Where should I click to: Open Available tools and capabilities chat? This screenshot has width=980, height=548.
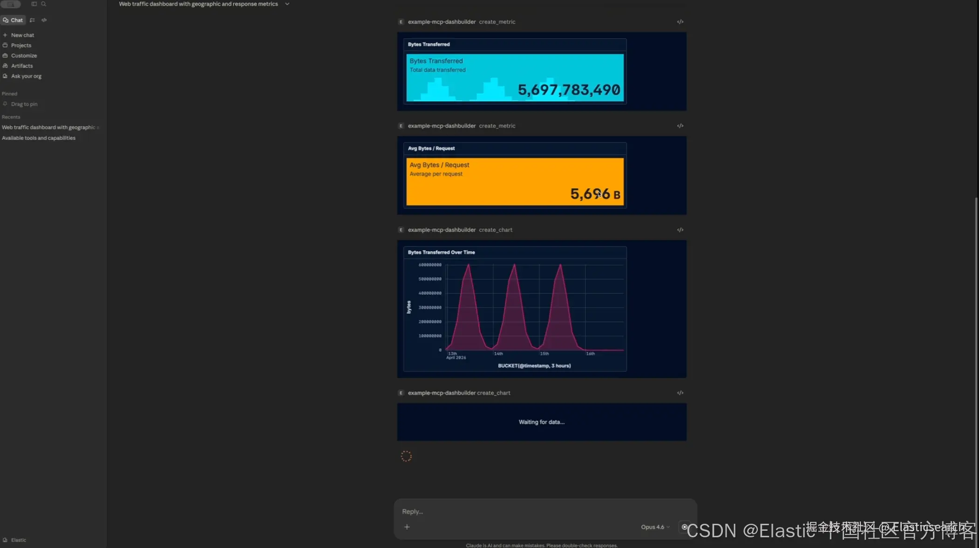click(x=39, y=138)
